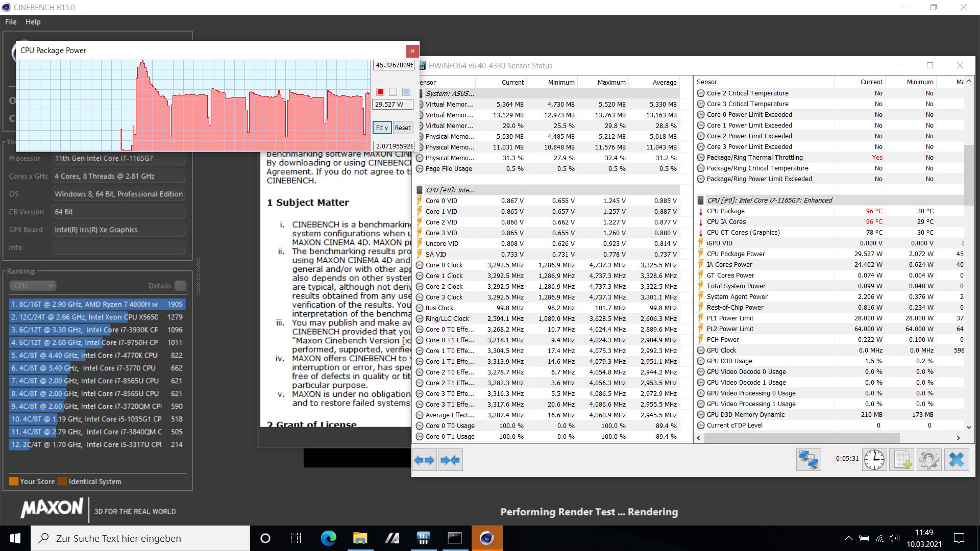Launch Microsoft Edge from the taskbar
This screenshot has height=551, width=980.
pos(328,538)
